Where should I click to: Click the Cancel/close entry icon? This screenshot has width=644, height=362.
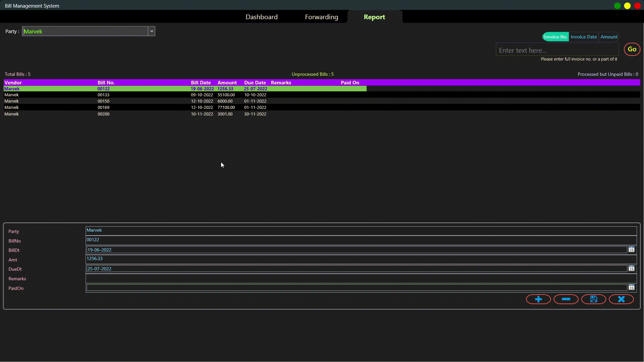click(x=622, y=300)
